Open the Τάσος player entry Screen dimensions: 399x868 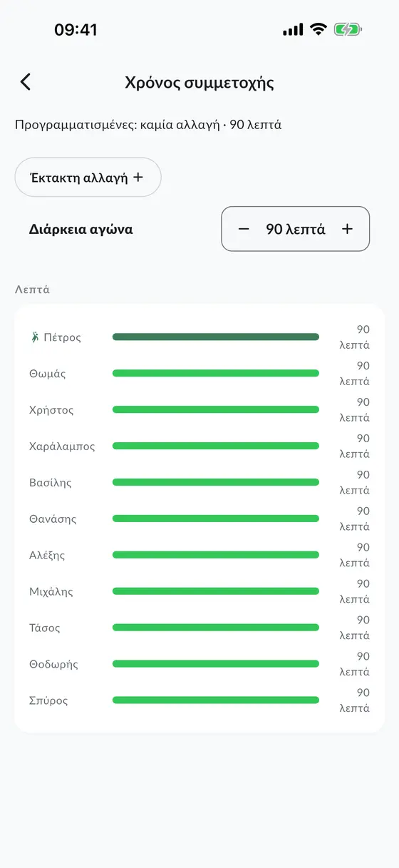click(x=199, y=628)
